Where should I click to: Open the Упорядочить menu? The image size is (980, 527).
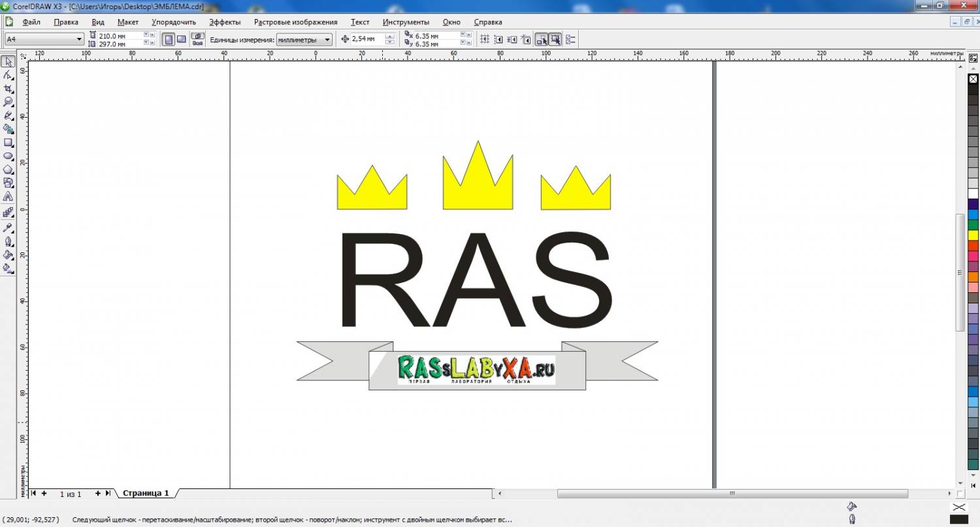tap(174, 22)
